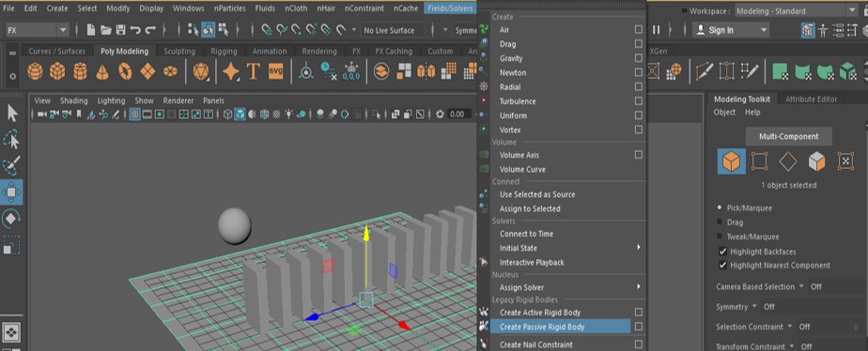Open HumanIK character icon in status line
The height and width of the screenshot is (351, 868).
point(823,30)
